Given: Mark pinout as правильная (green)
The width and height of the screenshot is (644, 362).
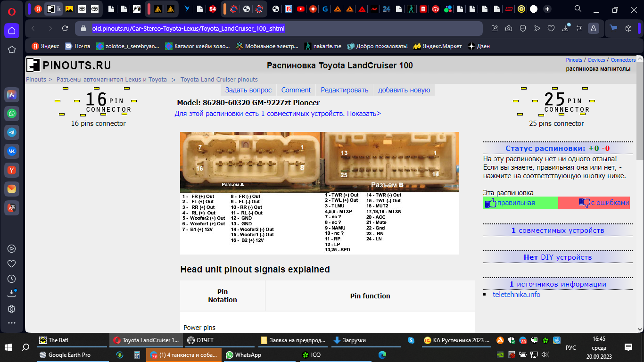Looking at the screenshot, I should (520, 203).
